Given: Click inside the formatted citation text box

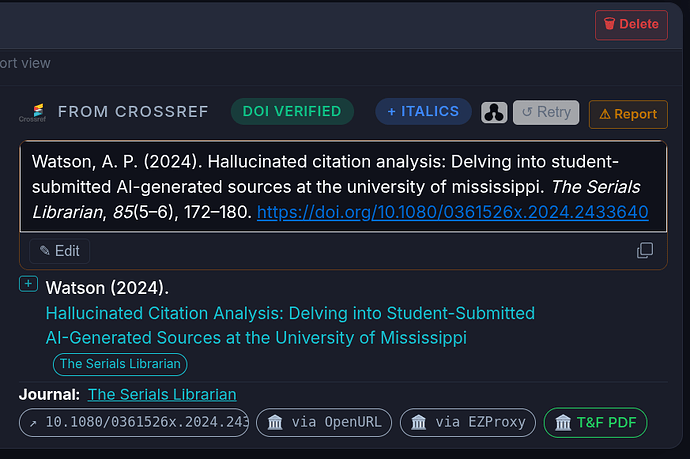Looking at the screenshot, I should (x=343, y=187).
